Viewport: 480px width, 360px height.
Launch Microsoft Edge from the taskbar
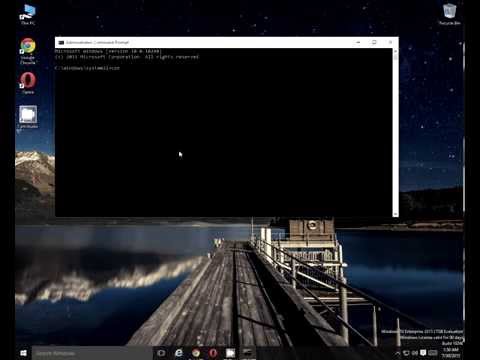(179, 353)
